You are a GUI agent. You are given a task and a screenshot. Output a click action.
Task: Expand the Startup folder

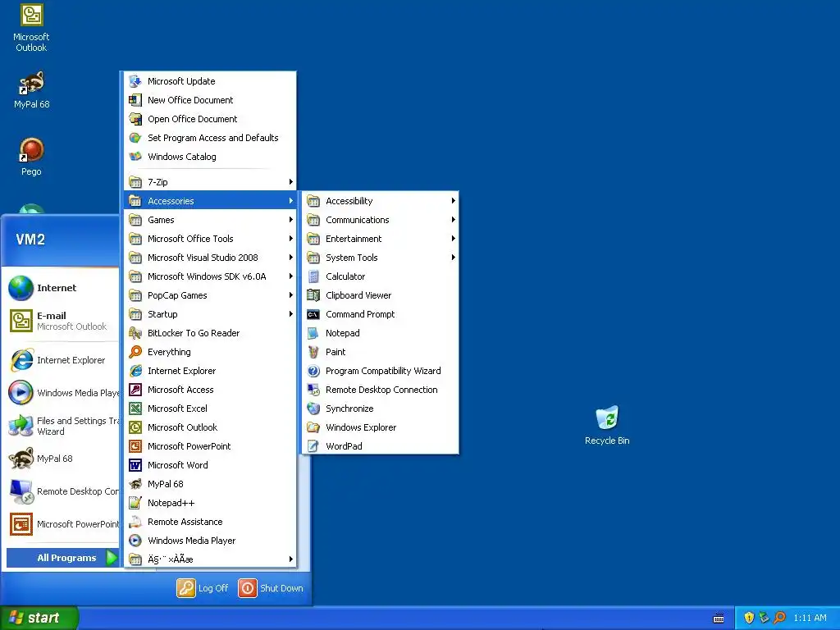(211, 314)
